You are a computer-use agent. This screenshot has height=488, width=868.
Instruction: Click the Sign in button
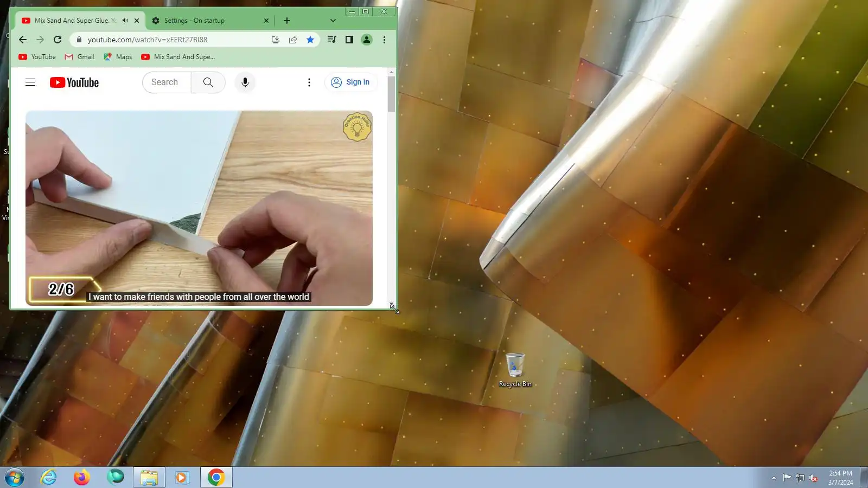(351, 82)
